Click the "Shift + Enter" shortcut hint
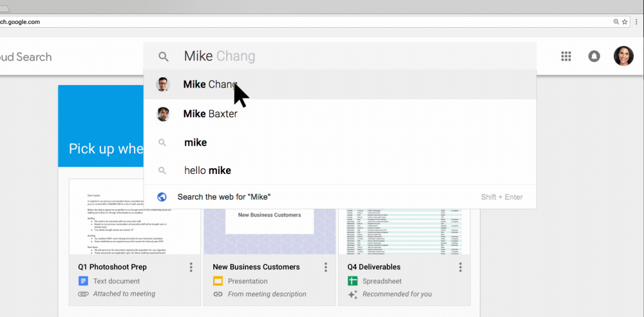The height and width of the screenshot is (317, 644). pyautogui.click(x=502, y=197)
